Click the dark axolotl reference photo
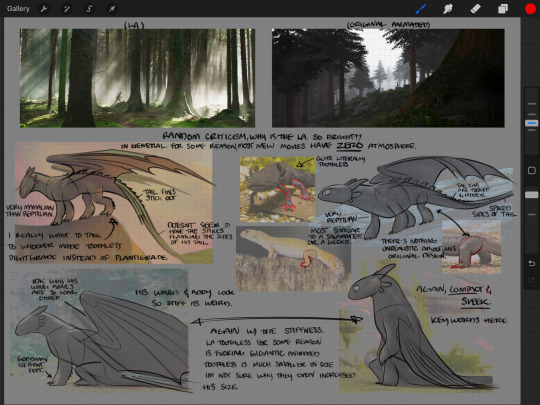 (277, 189)
